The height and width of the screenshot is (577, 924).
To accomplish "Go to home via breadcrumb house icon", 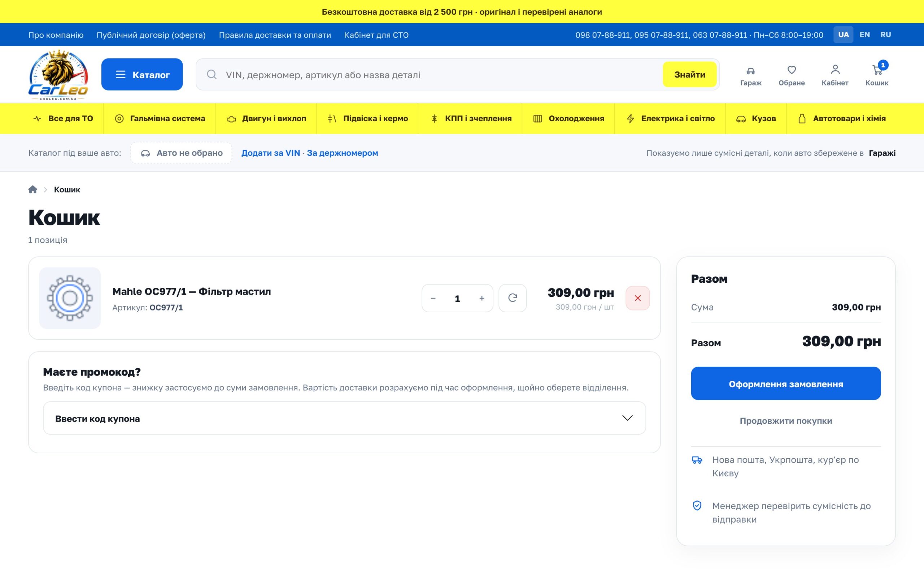I will 33,190.
